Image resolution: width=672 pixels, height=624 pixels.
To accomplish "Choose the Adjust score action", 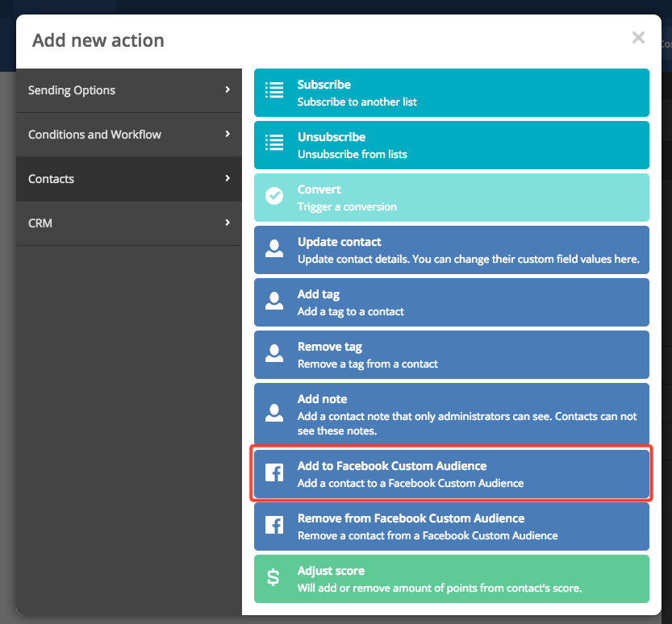I will tap(452, 578).
